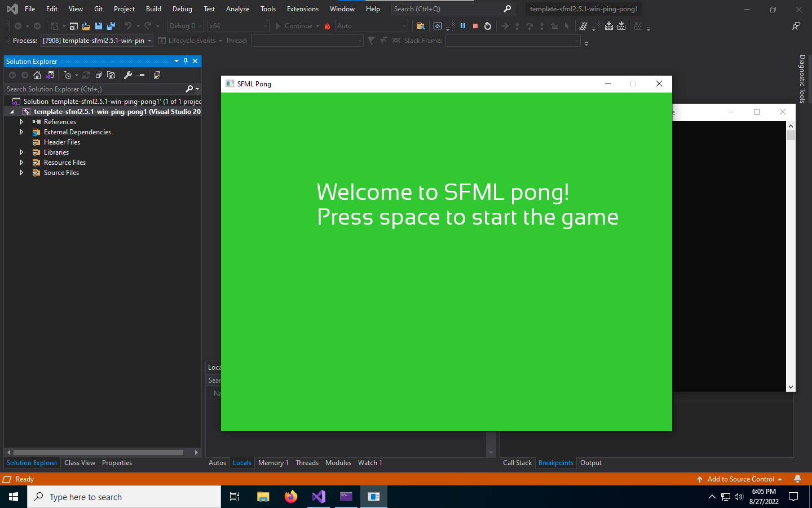Stop debugging with the red square

click(x=475, y=26)
